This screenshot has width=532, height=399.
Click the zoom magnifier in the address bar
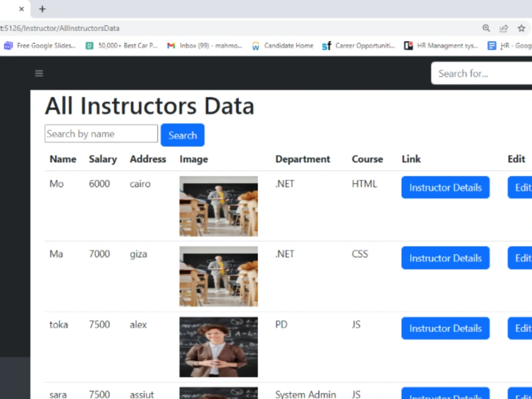coord(486,28)
